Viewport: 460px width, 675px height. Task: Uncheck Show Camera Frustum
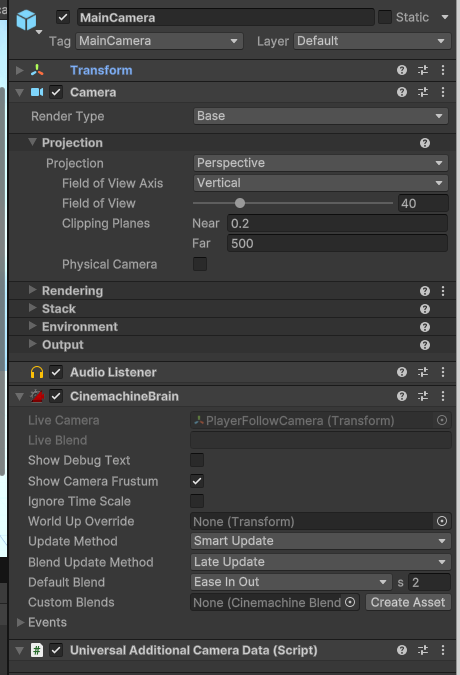point(197,481)
